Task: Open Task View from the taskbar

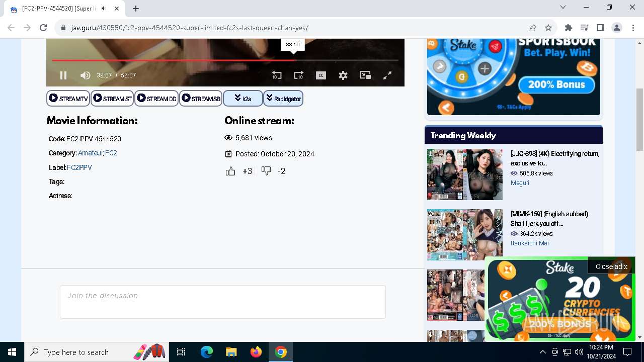Action: (x=181, y=352)
